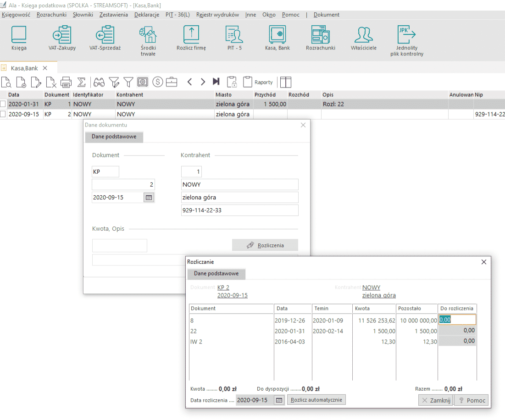Click the amount 11 526 253,62

[377, 321]
